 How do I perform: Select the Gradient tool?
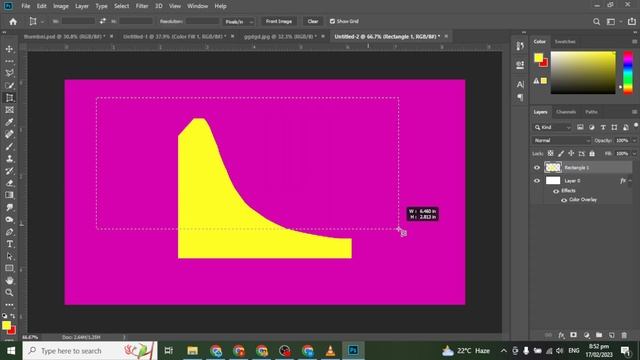(9, 195)
